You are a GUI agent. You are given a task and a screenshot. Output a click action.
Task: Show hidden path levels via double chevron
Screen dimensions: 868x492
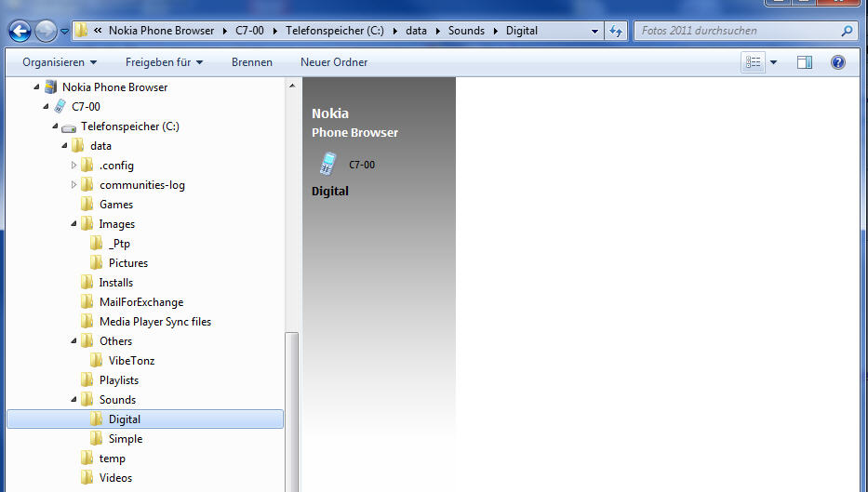point(98,31)
